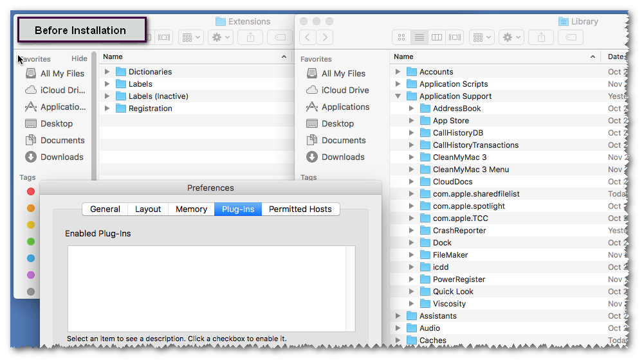Image resolution: width=644 pixels, height=363 pixels.
Task: Click Hide next to Favorites
Action: click(79, 58)
